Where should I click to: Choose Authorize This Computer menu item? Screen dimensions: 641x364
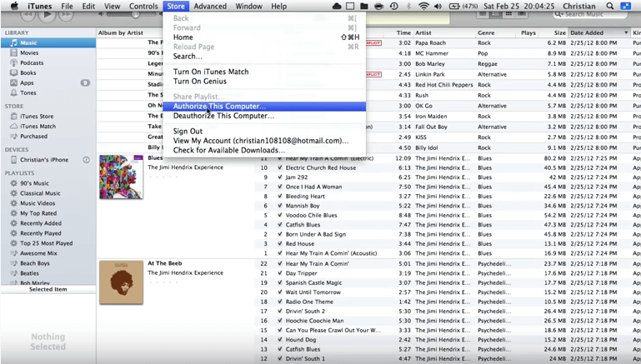(264, 107)
